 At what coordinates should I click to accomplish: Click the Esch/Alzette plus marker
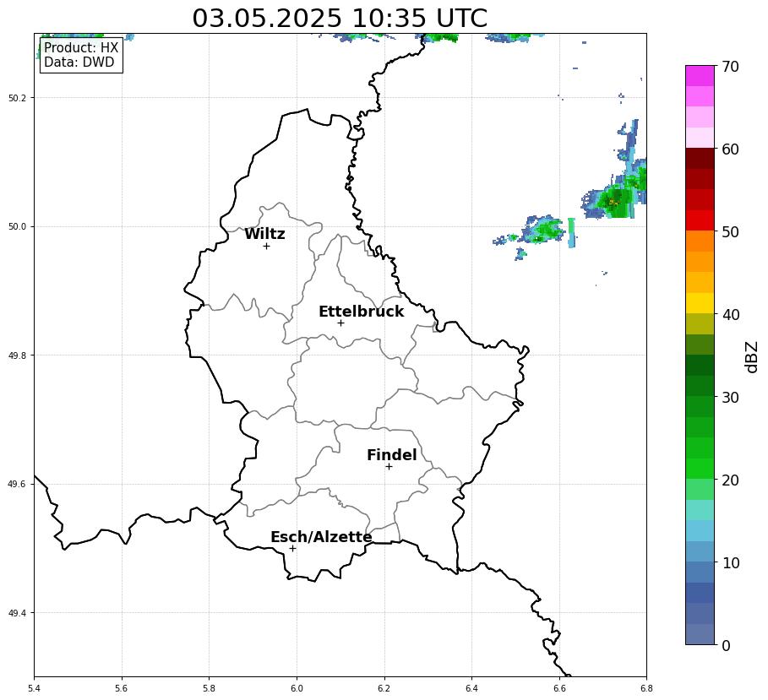tap(292, 549)
